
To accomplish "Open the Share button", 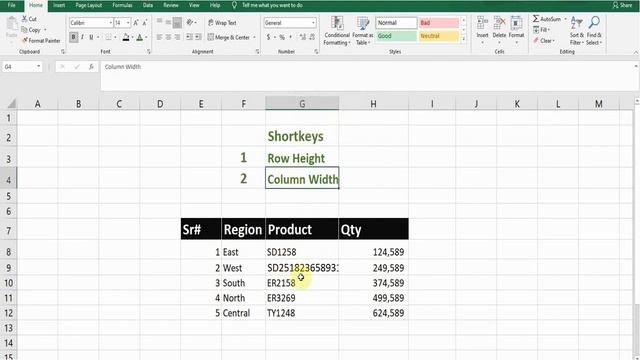I will click(622, 5).
